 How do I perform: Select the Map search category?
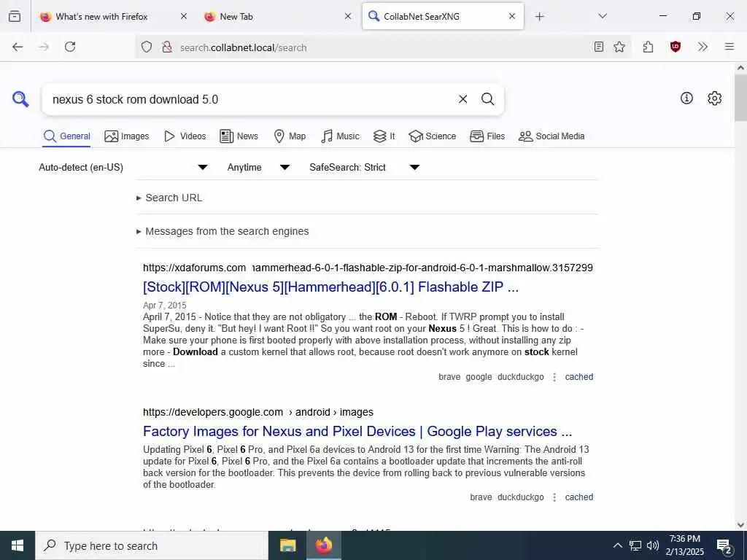pos(290,136)
